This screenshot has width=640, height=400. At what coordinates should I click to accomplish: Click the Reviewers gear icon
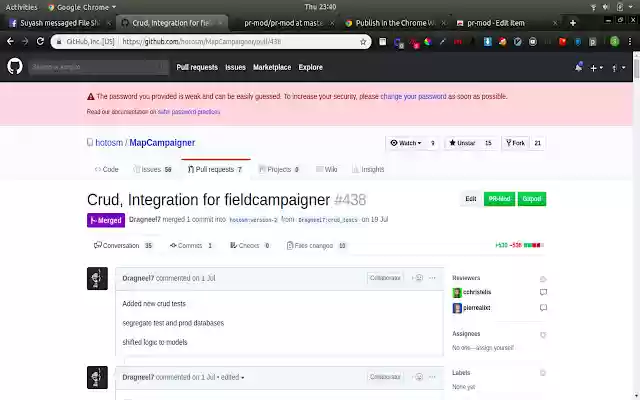click(x=543, y=279)
